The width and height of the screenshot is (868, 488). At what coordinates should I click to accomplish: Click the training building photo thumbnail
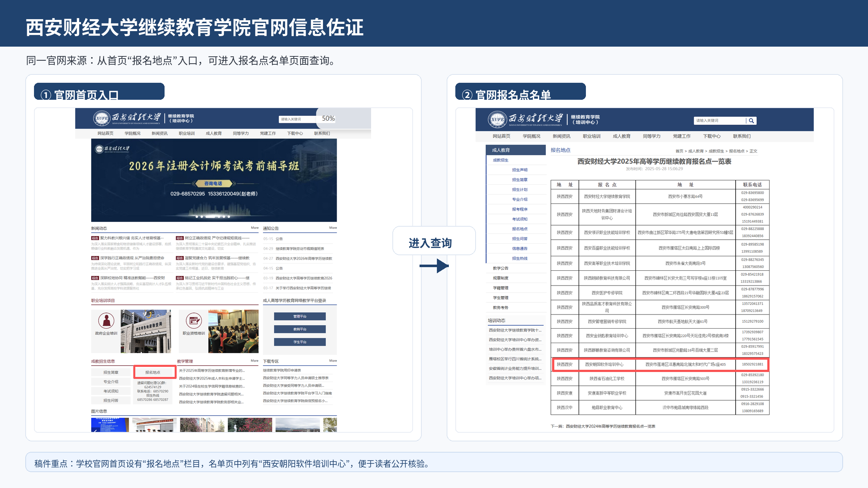click(146, 331)
